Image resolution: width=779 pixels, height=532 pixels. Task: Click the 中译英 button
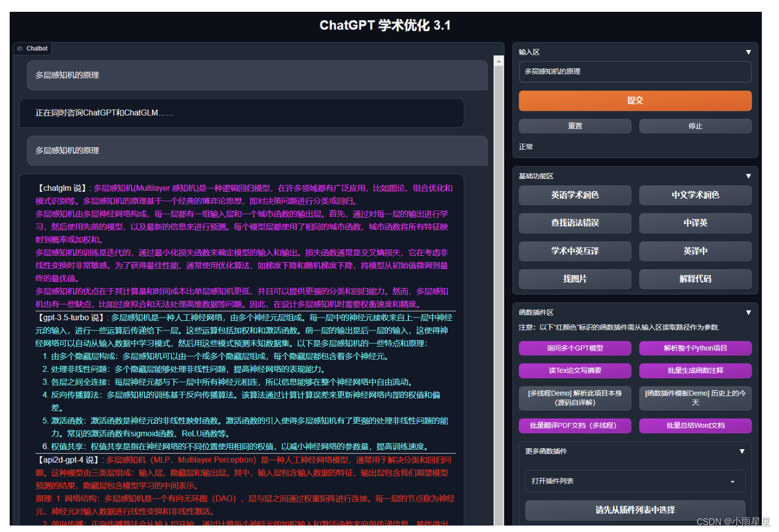click(695, 223)
